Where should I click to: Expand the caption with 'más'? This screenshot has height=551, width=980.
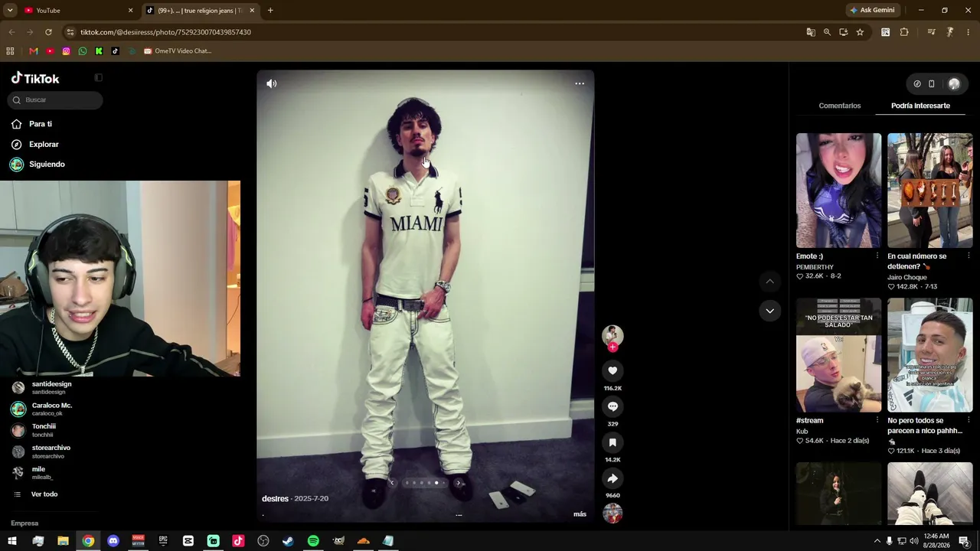[580, 514]
